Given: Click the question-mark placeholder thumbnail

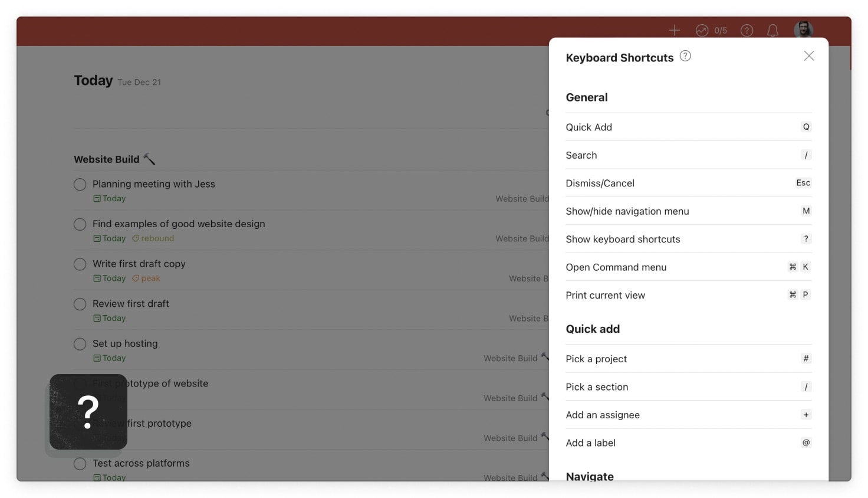Looking at the screenshot, I should tap(87, 412).
